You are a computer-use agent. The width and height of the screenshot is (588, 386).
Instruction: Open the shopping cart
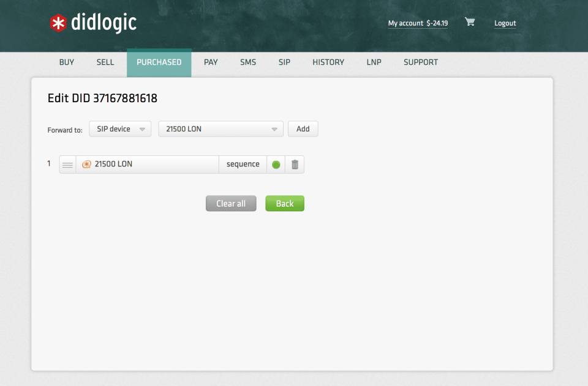[470, 22]
